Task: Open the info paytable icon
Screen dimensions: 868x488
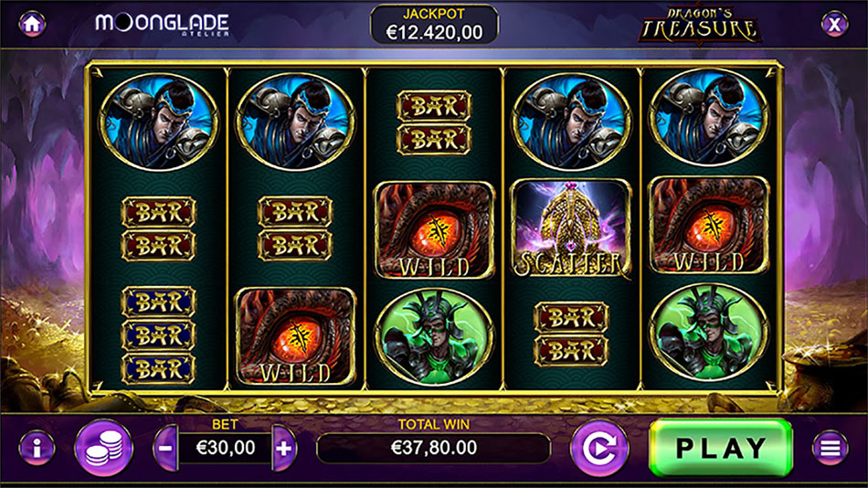Action: tap(37, 448)
